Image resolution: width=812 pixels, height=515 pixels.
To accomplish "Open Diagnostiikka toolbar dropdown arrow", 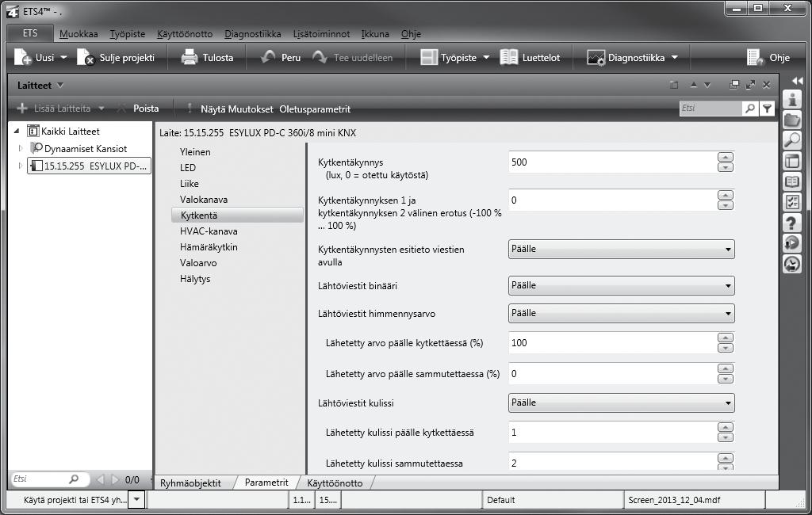I will (674, 58).
